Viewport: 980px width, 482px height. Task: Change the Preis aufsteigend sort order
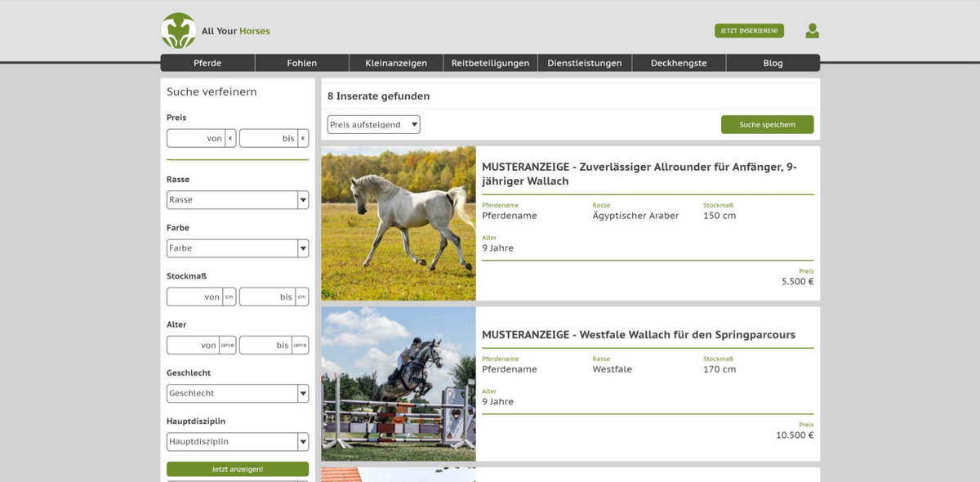(373, 125)
